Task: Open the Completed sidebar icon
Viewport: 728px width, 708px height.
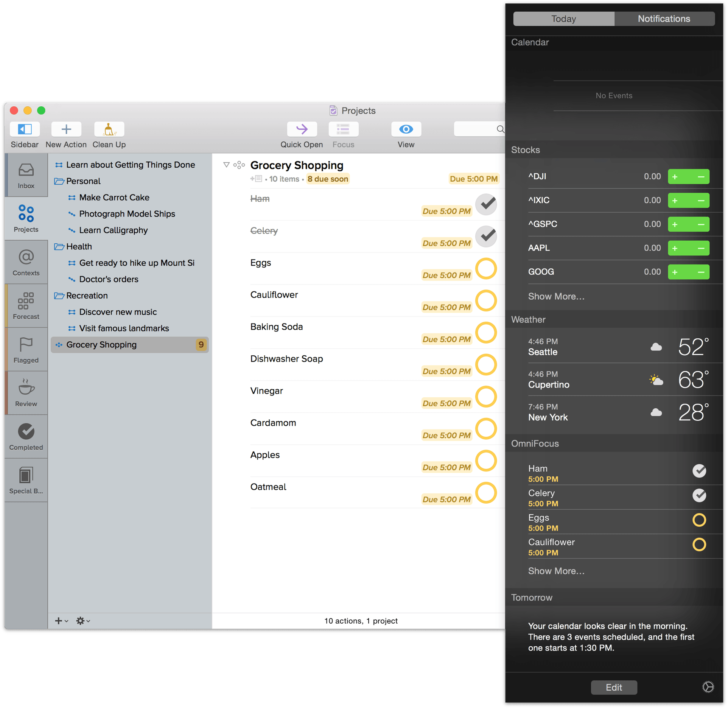Action: point(25,433)
